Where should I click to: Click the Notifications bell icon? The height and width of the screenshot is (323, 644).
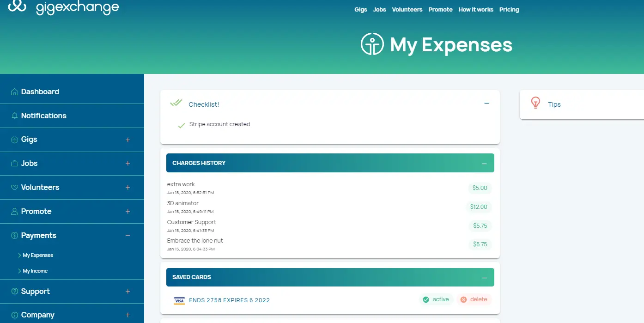point(15,116)
